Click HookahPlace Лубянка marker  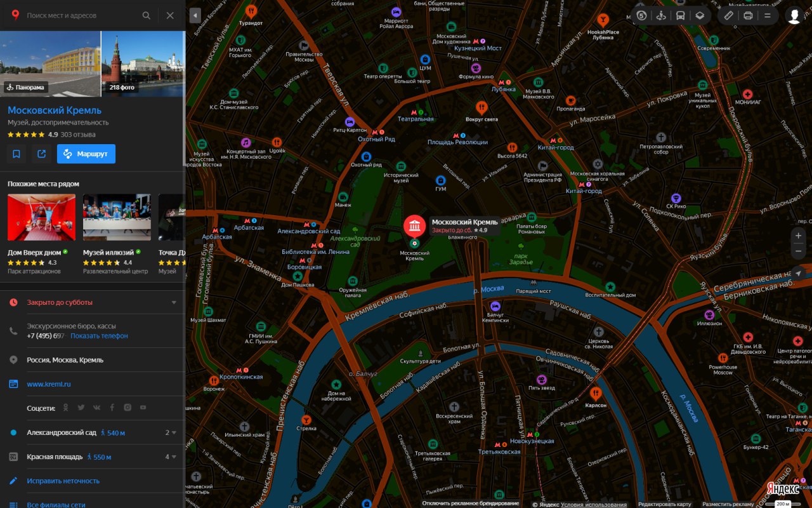point(603,19)
